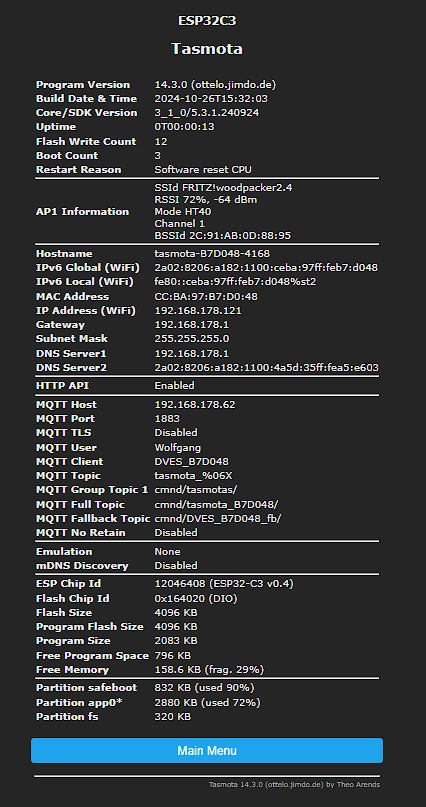Select the Free Memory 158.6 KB value
This screenshot has width=426, height=807.
coord(209,670)
